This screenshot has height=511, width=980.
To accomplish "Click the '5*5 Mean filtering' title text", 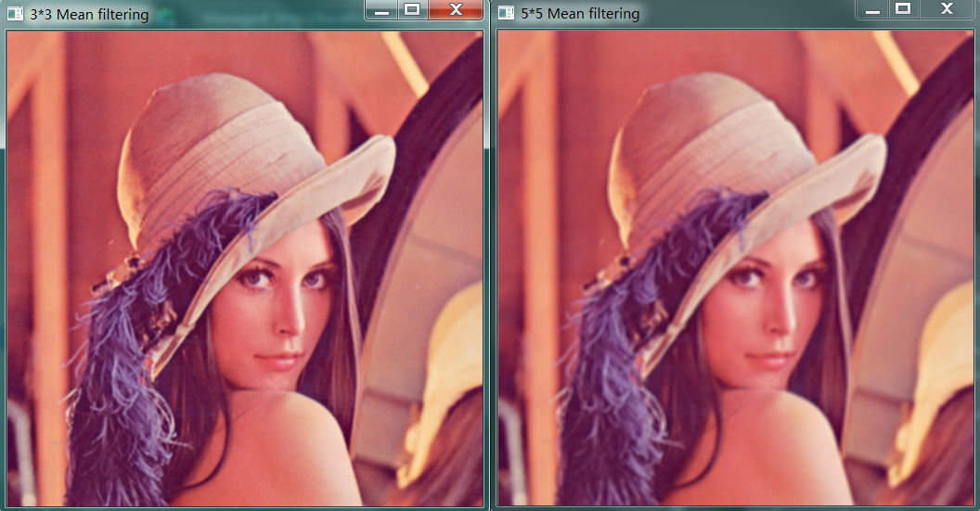I will coord(580,14).
